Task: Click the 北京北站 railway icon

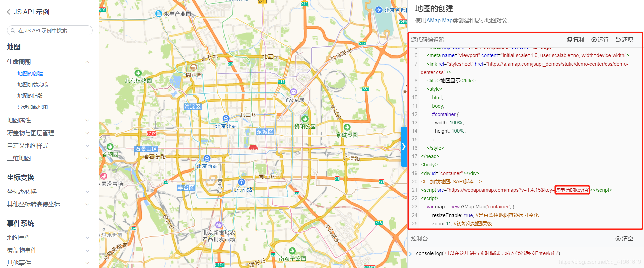Action: 226,118
